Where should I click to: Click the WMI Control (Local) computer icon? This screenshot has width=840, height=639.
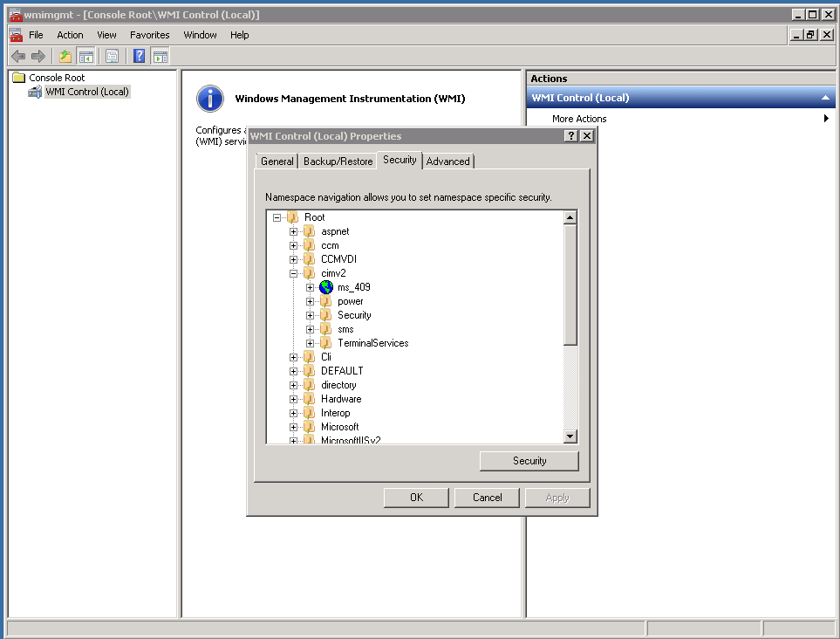(36, 92)
